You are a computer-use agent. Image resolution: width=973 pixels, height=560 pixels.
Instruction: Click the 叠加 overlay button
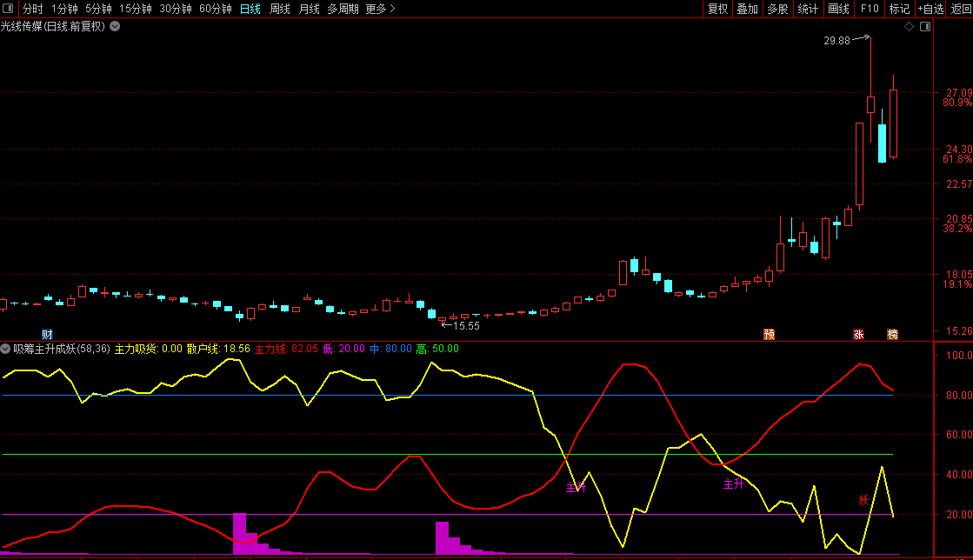point(747,9)
